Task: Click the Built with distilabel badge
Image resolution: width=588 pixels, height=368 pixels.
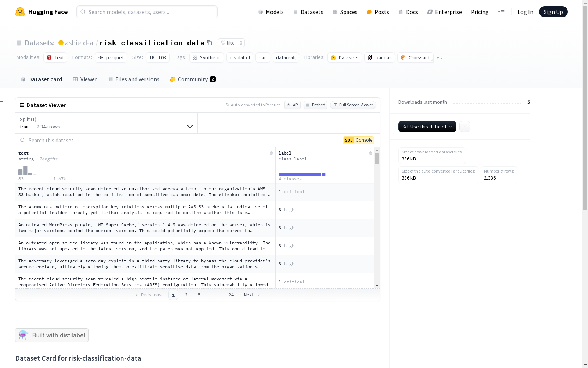Action: (x=52, y=335)
